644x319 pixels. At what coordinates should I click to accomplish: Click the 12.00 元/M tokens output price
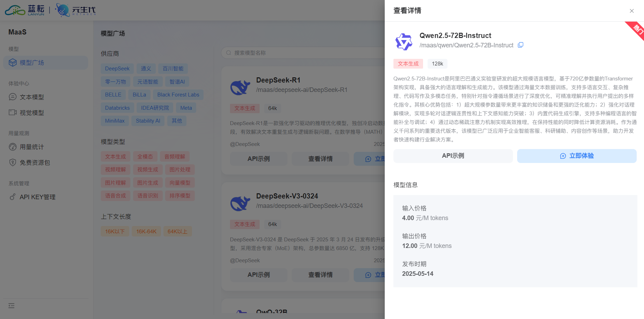tap(427, 246)
